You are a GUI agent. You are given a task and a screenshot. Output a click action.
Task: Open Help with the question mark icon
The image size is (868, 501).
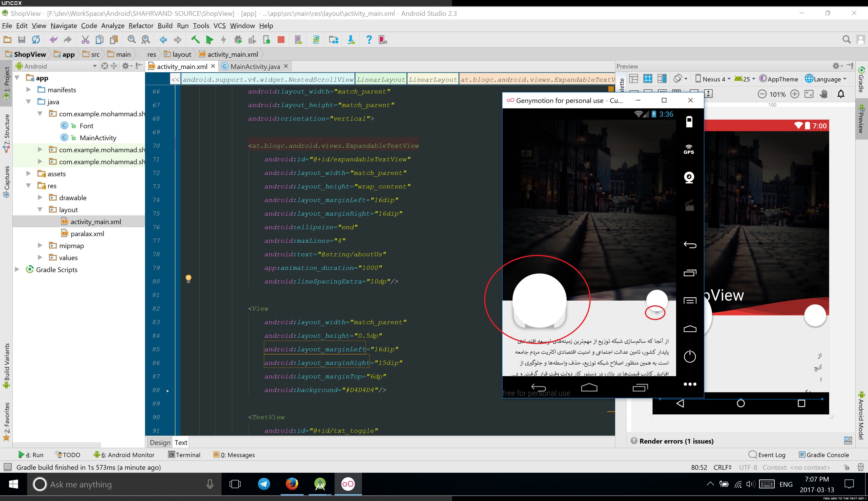(369, 40)
